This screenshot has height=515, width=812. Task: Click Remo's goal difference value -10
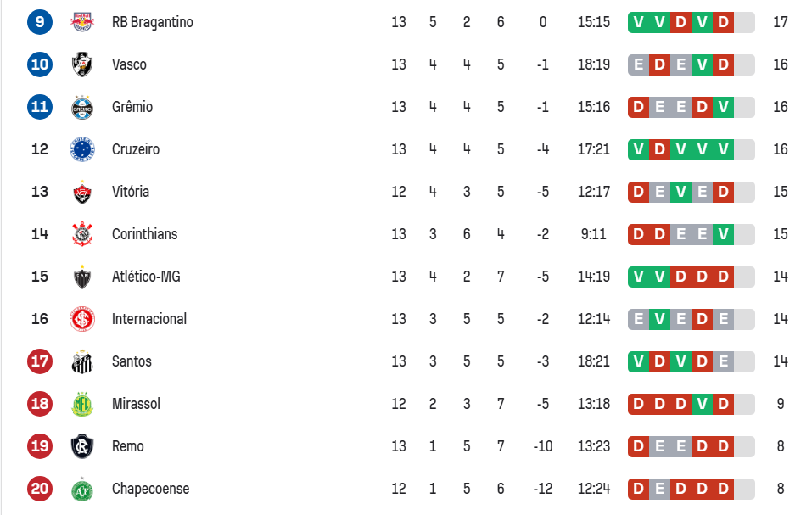click(543, 446)
